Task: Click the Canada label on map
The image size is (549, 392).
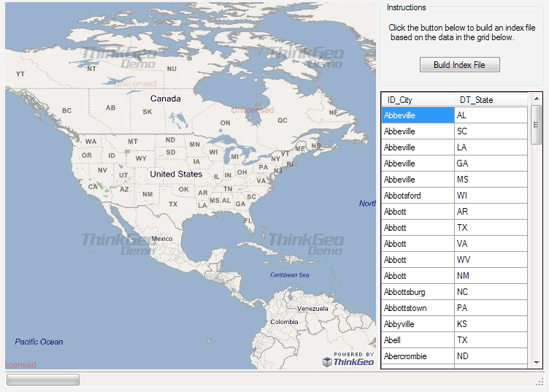Action: click(166, 99)
